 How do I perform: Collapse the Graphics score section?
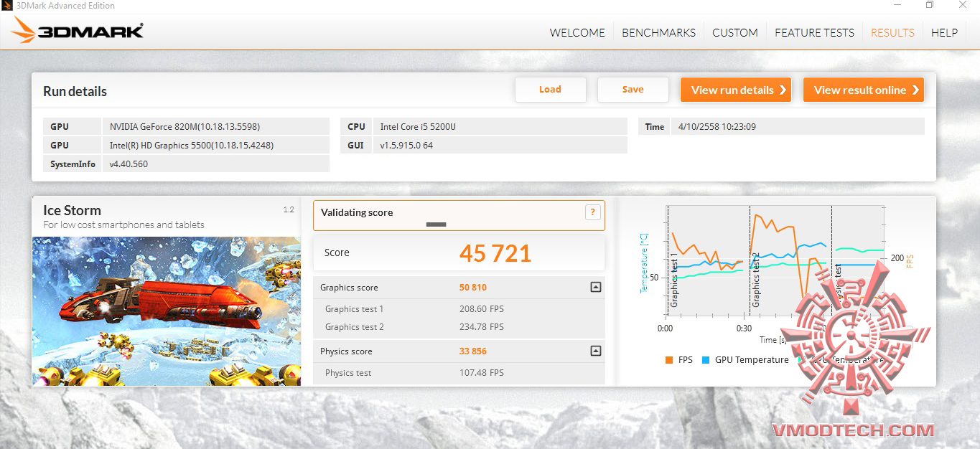595,287
